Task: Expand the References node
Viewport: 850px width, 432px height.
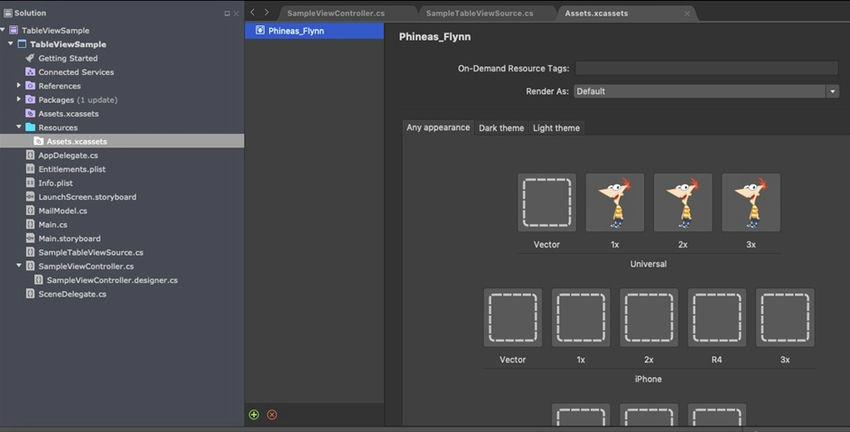Action: pyautogui.click(x=19, y=85)
